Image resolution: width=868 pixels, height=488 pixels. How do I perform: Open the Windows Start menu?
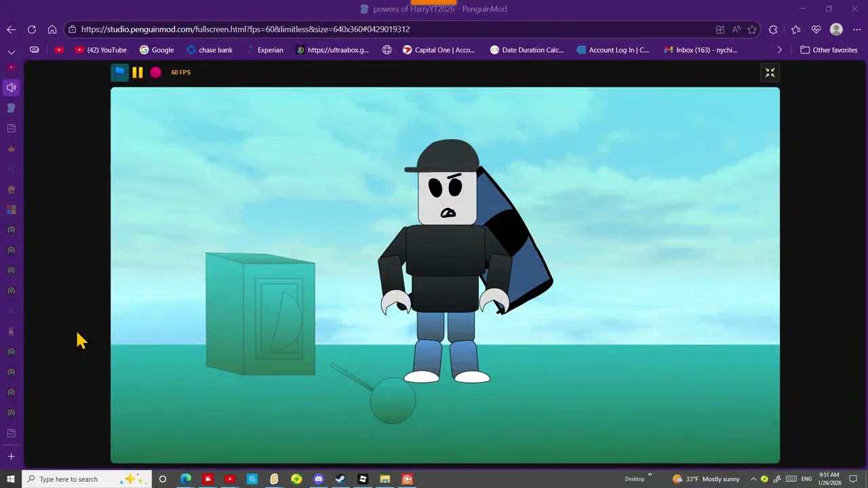11,479
